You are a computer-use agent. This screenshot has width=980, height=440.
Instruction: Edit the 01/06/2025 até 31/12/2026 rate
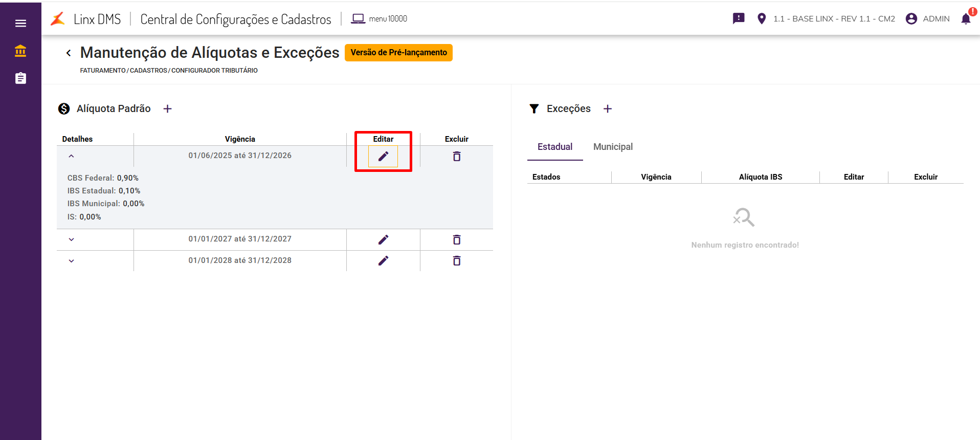click(383, 156)
